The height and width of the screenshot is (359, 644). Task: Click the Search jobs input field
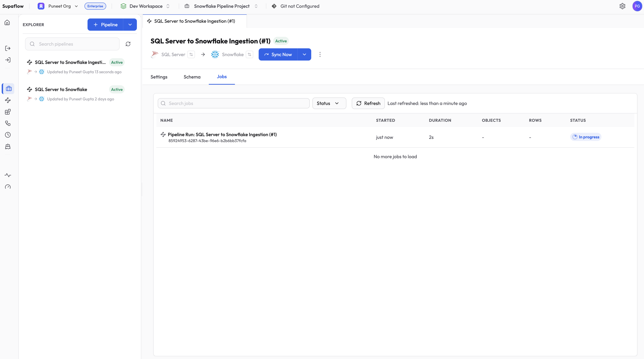(x=234, y=103)
